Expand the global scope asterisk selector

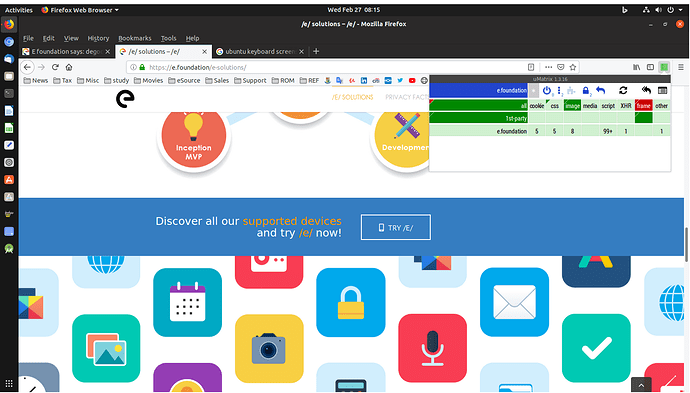click(533, 91)
